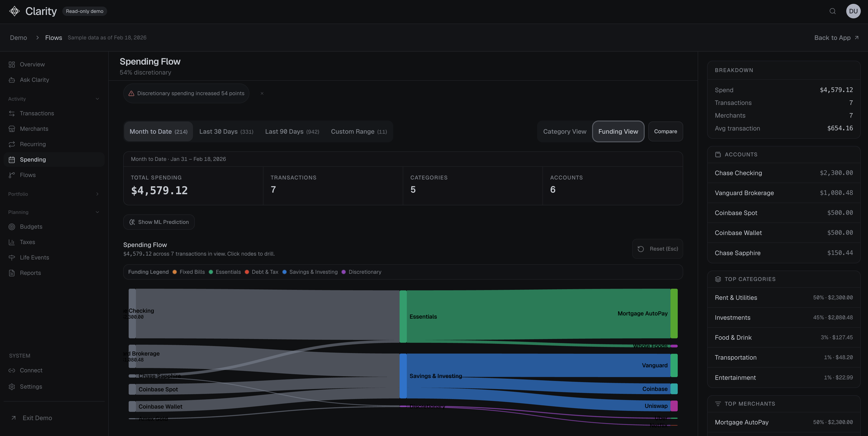The image size is (868, 436).
Task: Open Category View
Action: (565, 131)
